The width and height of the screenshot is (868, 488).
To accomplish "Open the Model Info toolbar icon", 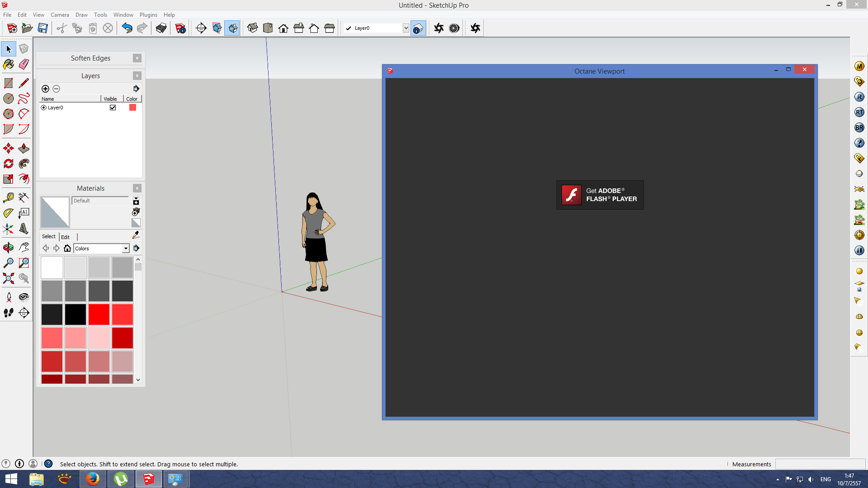I will 180,28.
